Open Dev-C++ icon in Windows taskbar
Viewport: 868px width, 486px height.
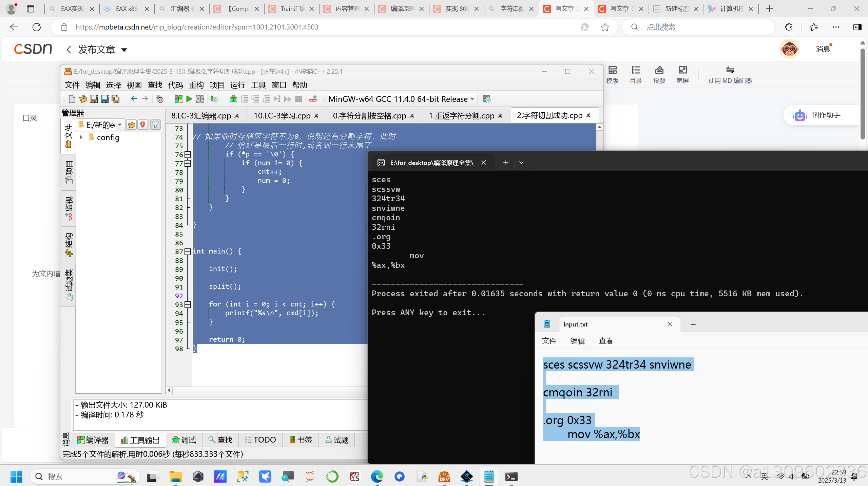click(x=444, y=477)
